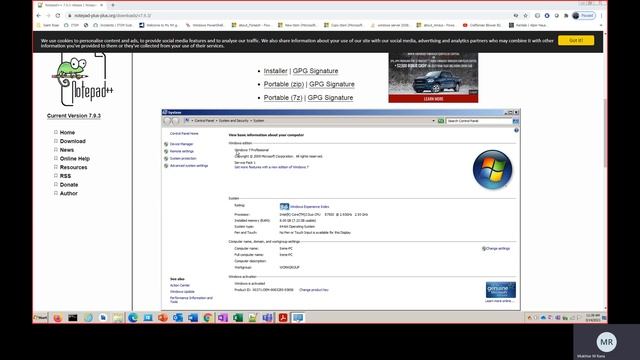Image resolution: width=640 pixels, height=360 pixels.
Task: Launch Outlook from the taskbar
Action: (x=178, y=318)
